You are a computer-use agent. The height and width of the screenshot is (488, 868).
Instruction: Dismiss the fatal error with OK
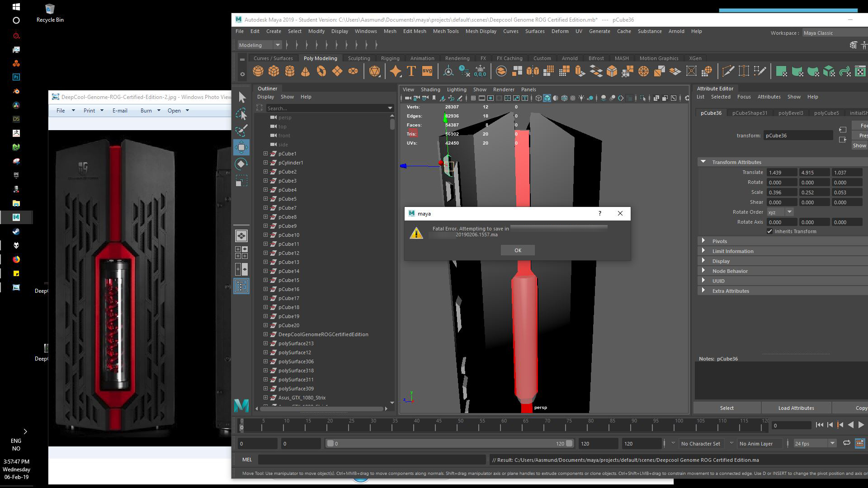[517, 250]
